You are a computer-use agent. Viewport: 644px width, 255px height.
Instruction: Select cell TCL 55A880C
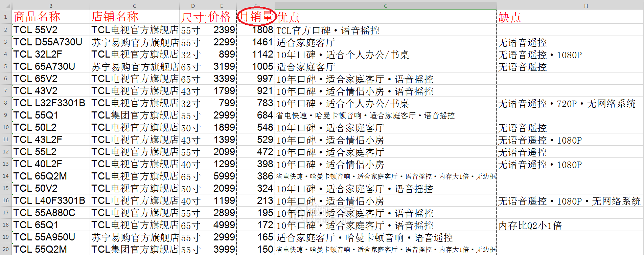51,213
